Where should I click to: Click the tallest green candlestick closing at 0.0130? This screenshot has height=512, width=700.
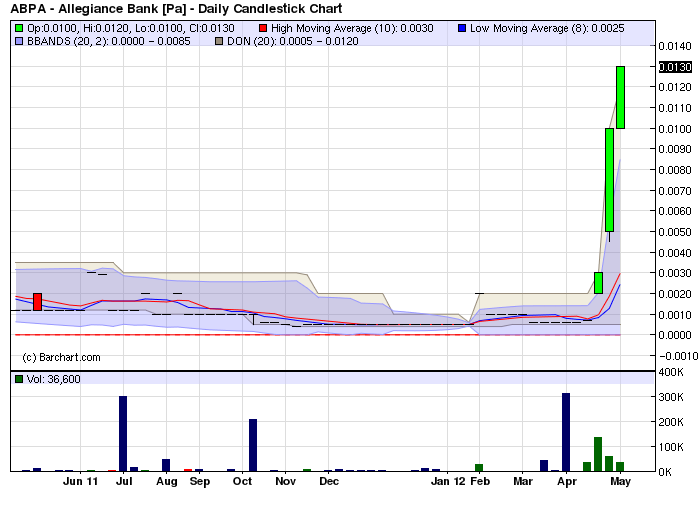[x=621, y=97]
